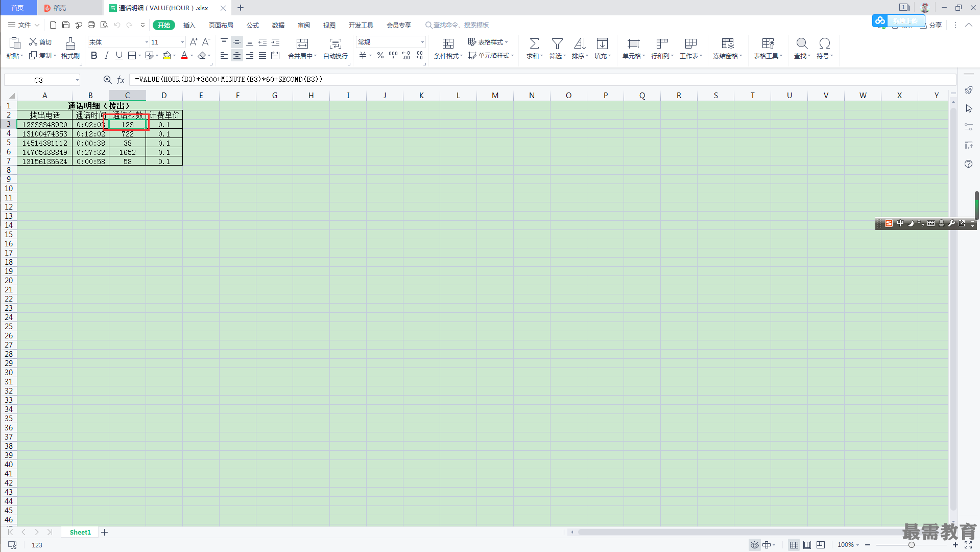This screenshot has height=552, width=980.
Task: Click the eraser clear-format icon
Action: (x=202, y=56)
